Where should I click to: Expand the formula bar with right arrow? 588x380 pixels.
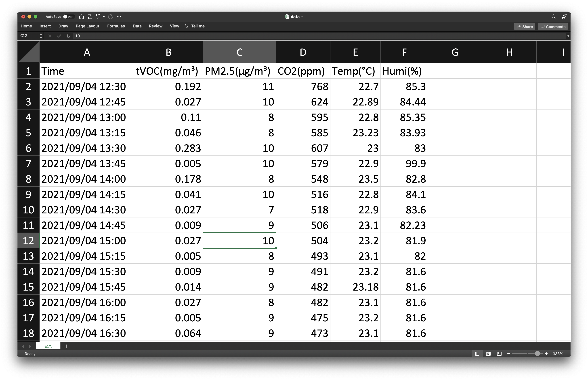tap(568, 36)
